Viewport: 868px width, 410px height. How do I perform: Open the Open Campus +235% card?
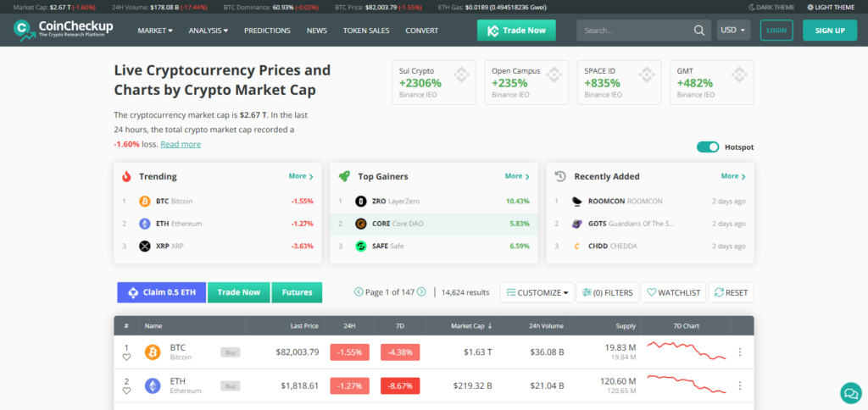point(526,82)
